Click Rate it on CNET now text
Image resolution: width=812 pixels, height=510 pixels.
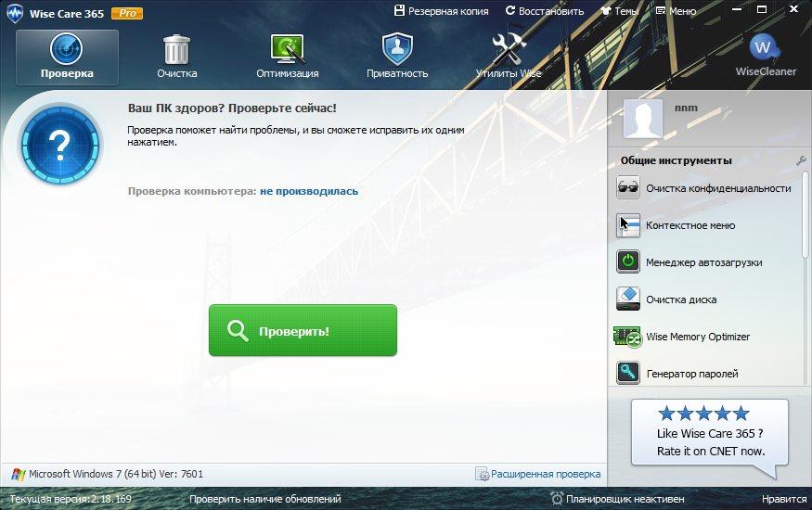711,451
